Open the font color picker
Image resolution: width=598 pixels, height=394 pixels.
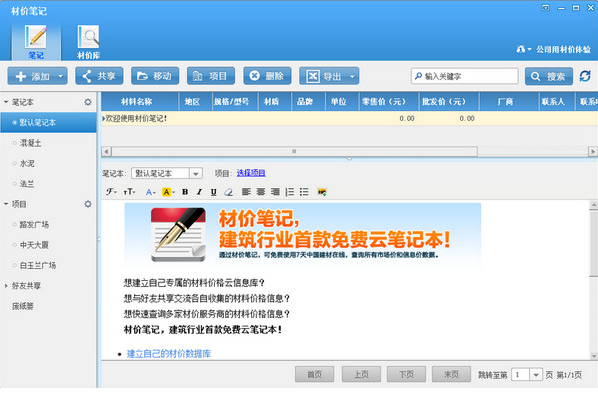[x=151, y=192]
